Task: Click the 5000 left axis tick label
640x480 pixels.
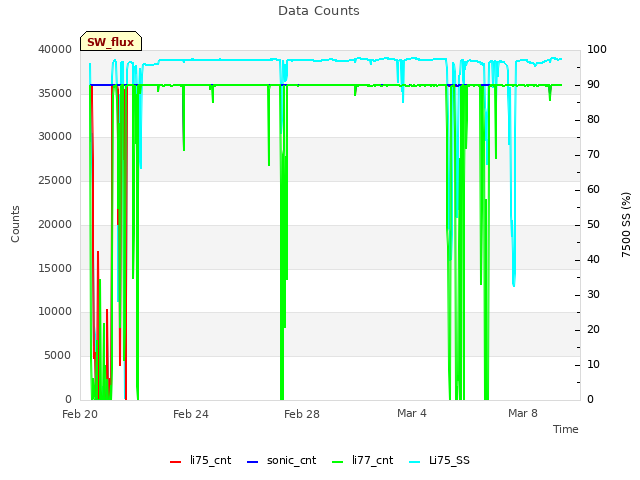Action: pyautogui.click(x=58, y=356)
